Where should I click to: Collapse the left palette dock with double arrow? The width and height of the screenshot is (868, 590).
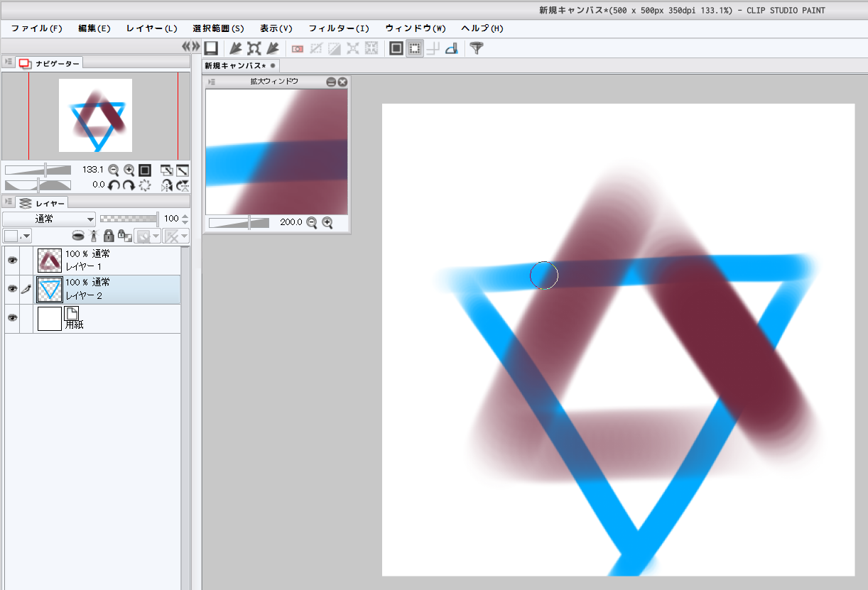click(x=186, y=46)
